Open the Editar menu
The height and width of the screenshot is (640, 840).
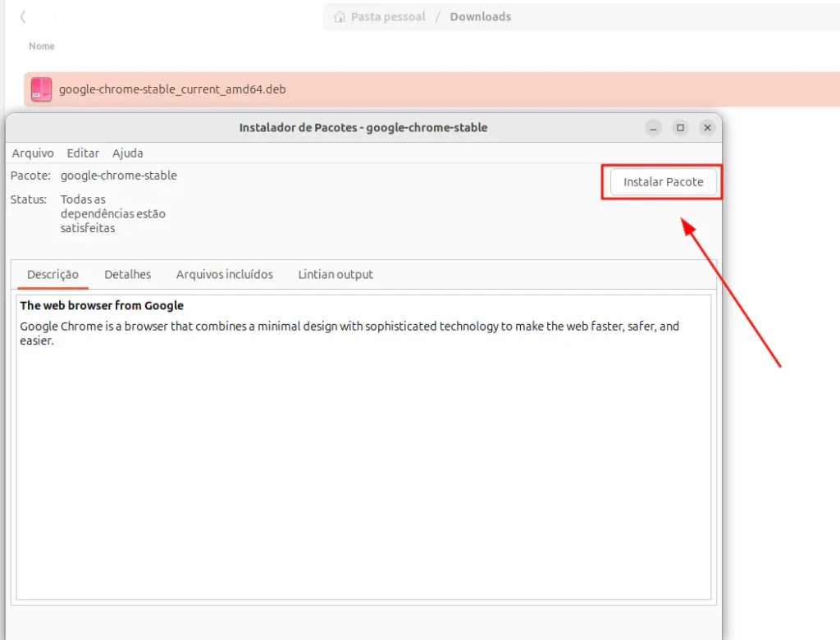tap(83, 153)
